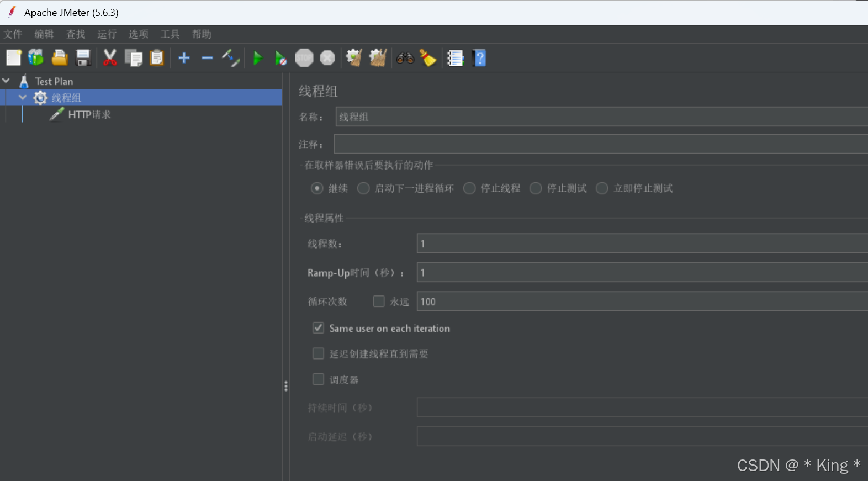Select the 停止测试 radio button
This screenshot has width=868, height=481.
[x=536, y=188]
